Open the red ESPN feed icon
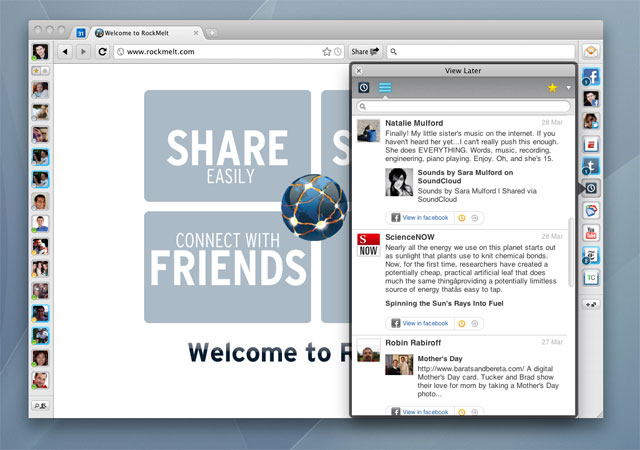 point(591,144)
